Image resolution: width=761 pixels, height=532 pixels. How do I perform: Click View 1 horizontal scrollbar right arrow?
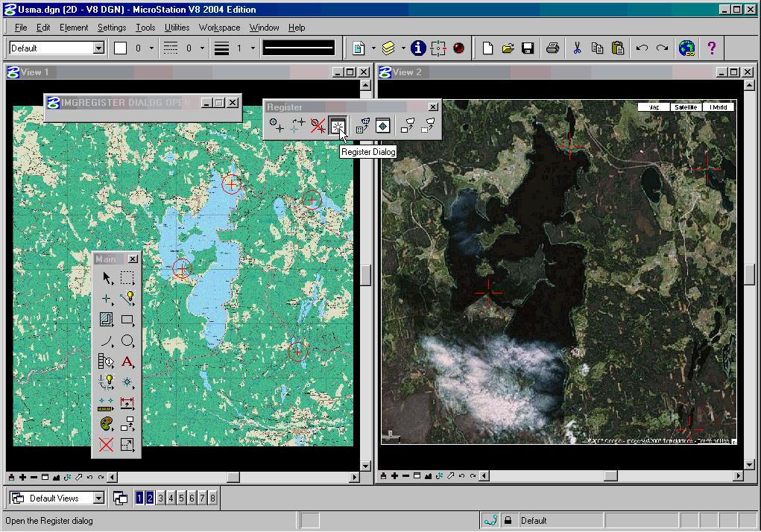pos(354,477)
